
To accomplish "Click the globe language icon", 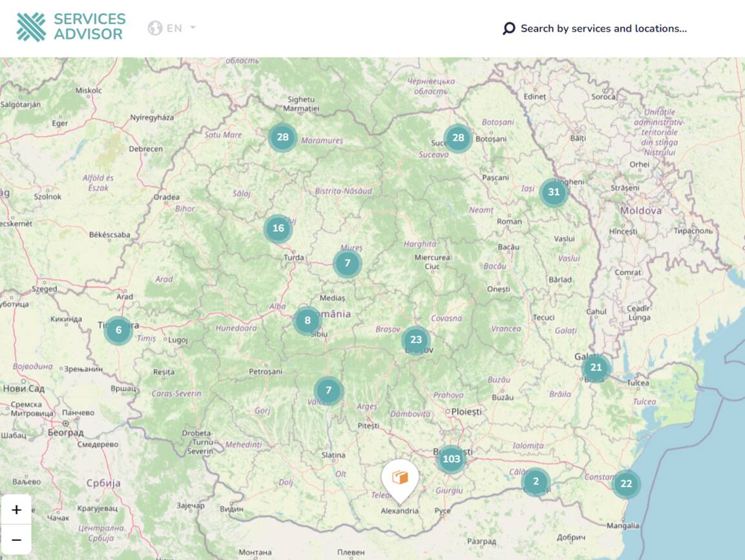I will point(155,28).
